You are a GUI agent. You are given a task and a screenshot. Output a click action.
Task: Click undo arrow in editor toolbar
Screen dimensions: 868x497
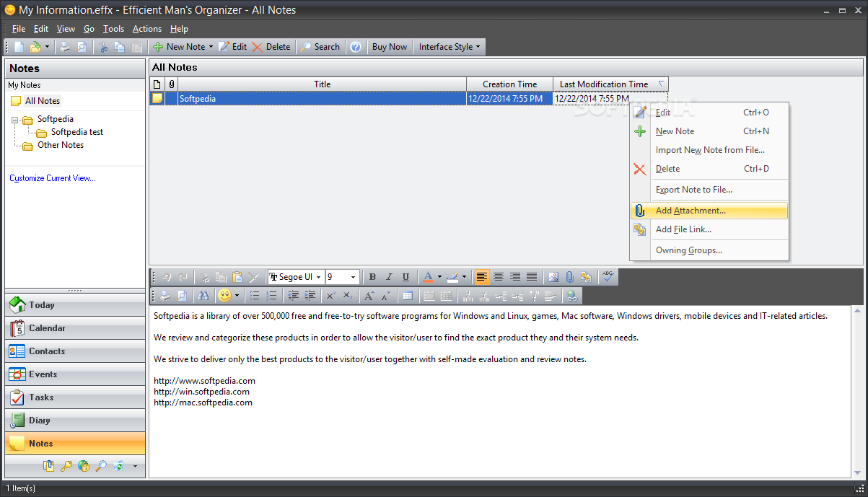click(x=167, y=277)
